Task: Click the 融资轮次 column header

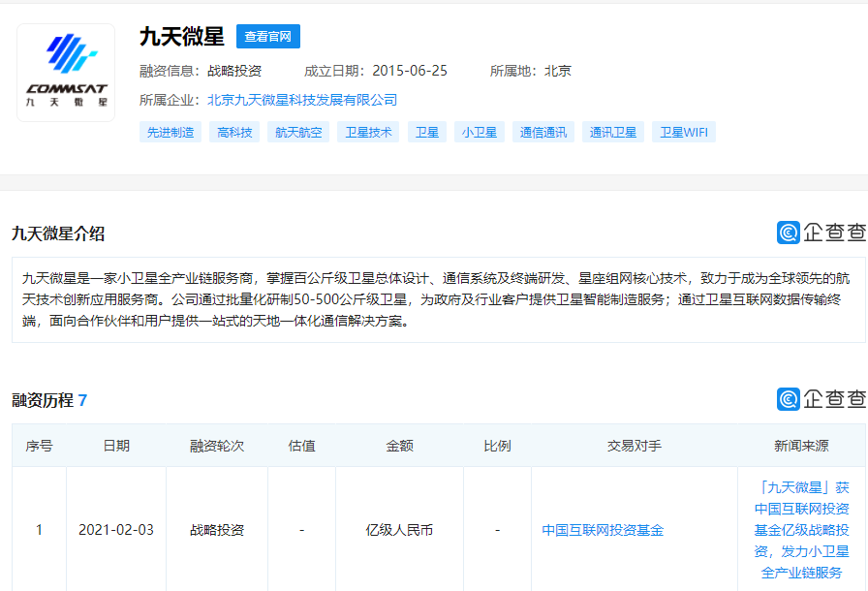Action: (217, 446)
